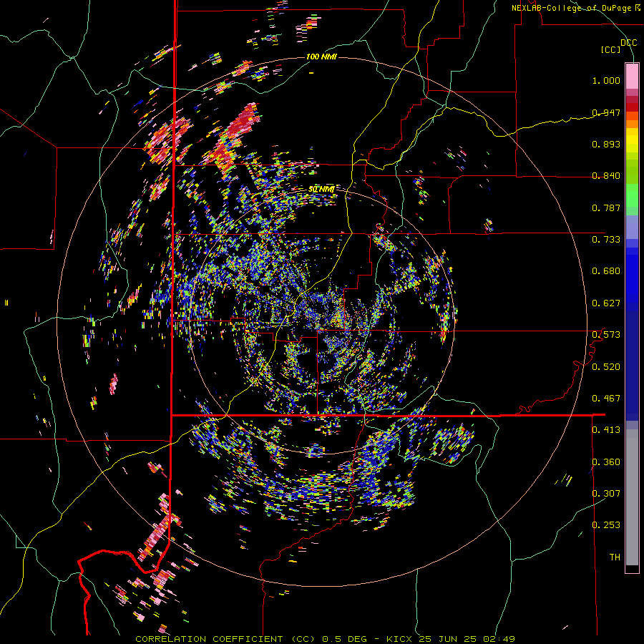The image size is (644, 644).
Task: Click the TH threshold label
Action: [615, 557]
